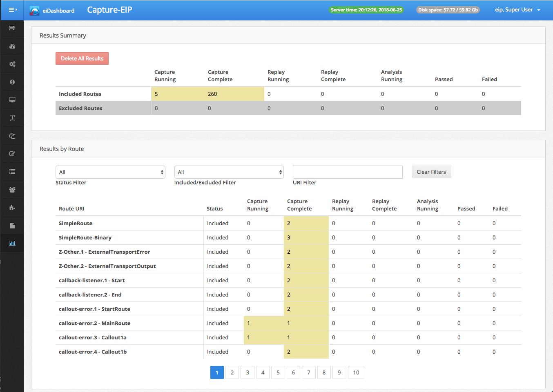Viewport: 553px width, 392px height.
Task: Click the Excluded Routes row label
Action: point(80,108)
